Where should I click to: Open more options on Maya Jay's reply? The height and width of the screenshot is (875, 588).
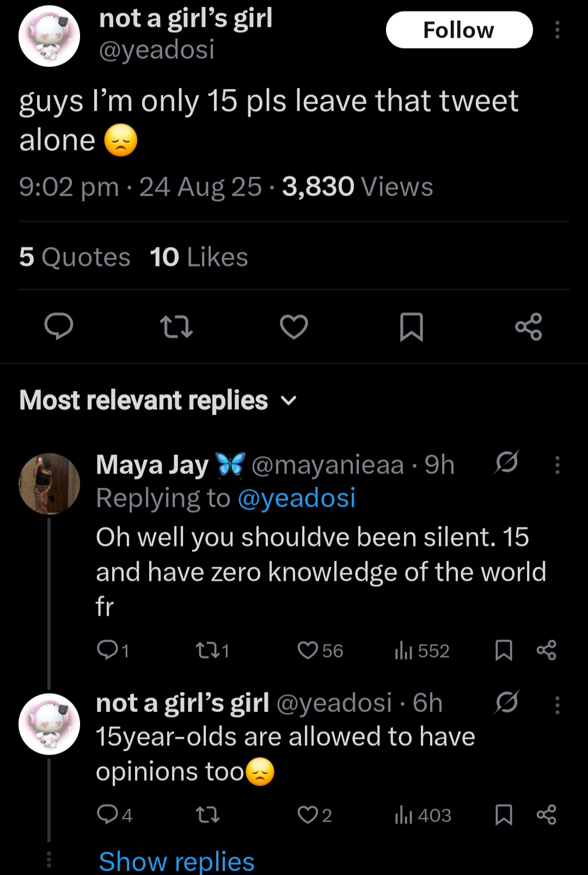(557, 465)
